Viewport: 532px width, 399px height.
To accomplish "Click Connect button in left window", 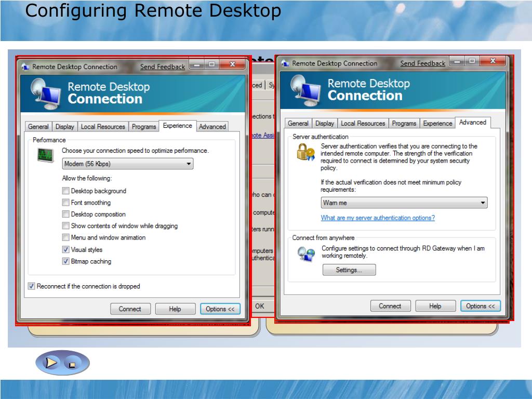I will 130,309.
